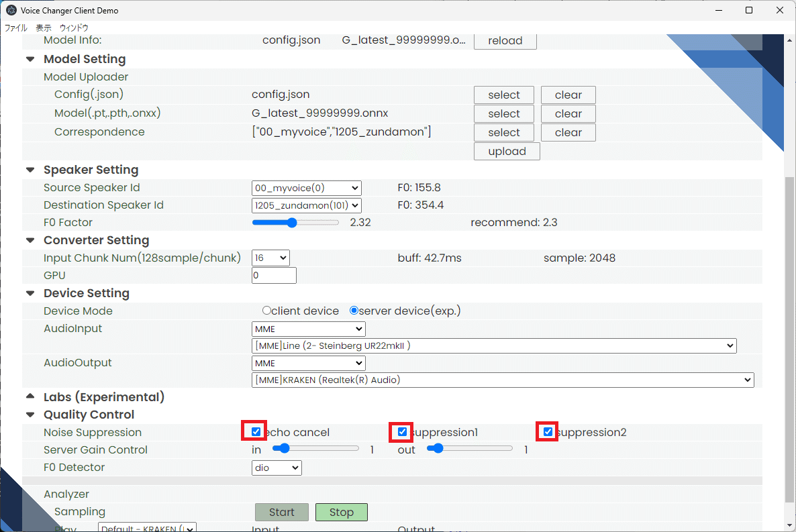Click the scrollbar down arrow
This screenshot has height=532, width=796.
coord(789,525)
